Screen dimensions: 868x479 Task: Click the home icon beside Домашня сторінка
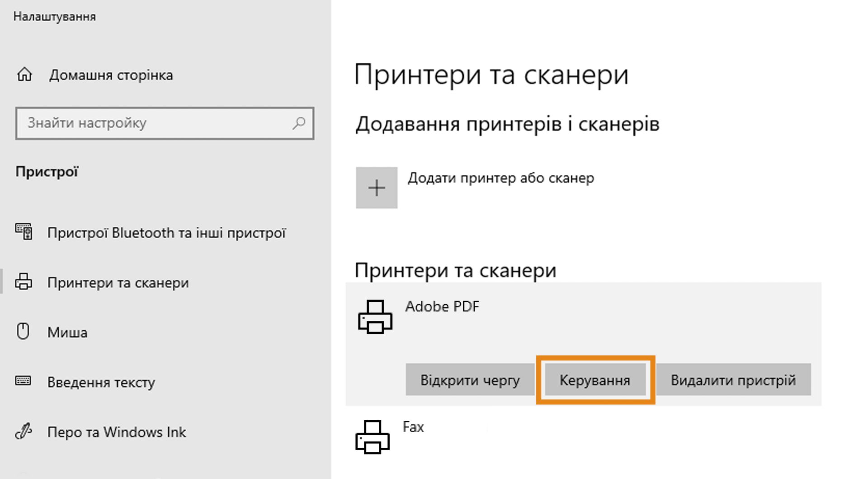pos(25,75)
